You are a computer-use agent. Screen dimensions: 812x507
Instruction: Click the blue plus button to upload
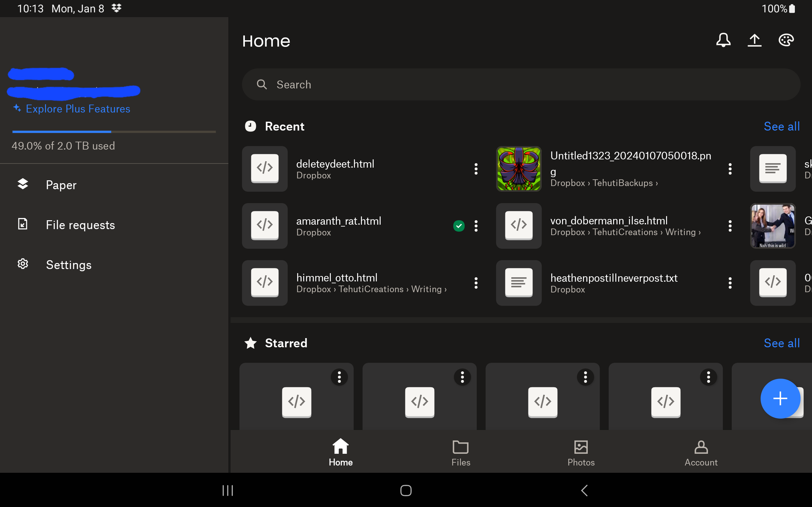(780, 398)
